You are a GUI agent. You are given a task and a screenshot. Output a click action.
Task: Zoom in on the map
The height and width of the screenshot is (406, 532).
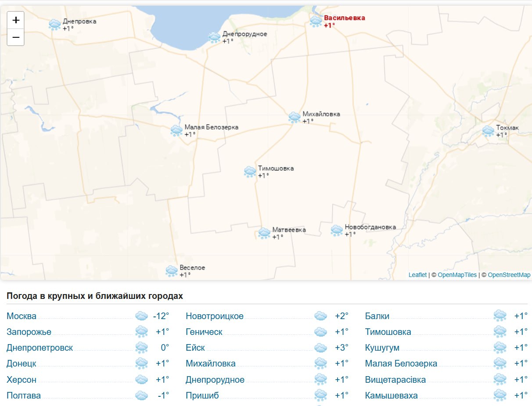[16, 20]
